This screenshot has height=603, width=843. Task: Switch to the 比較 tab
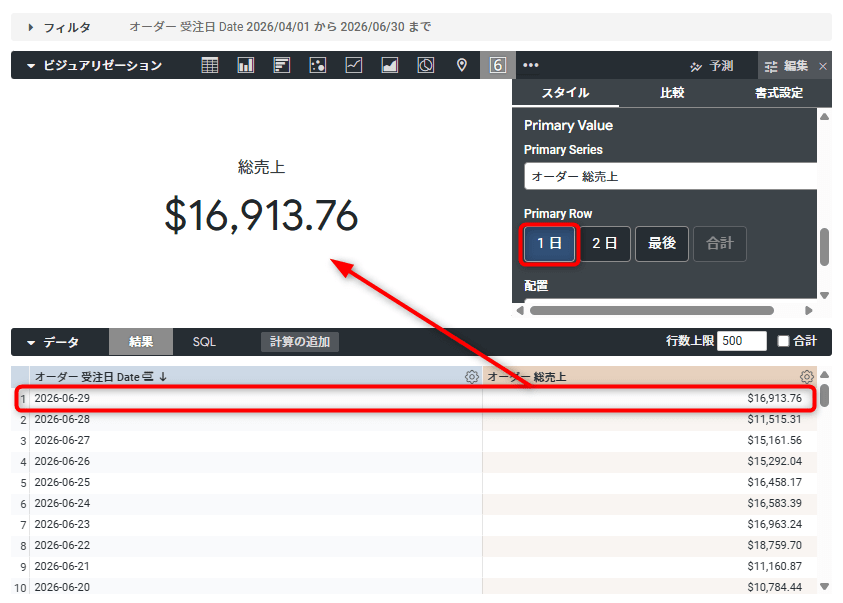point(672,93)
